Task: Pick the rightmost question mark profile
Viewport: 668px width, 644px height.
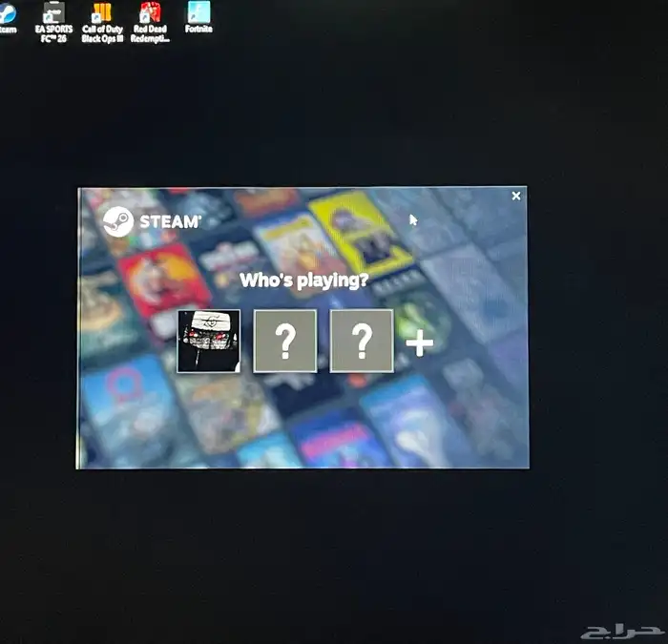Action: pos(361,341)
